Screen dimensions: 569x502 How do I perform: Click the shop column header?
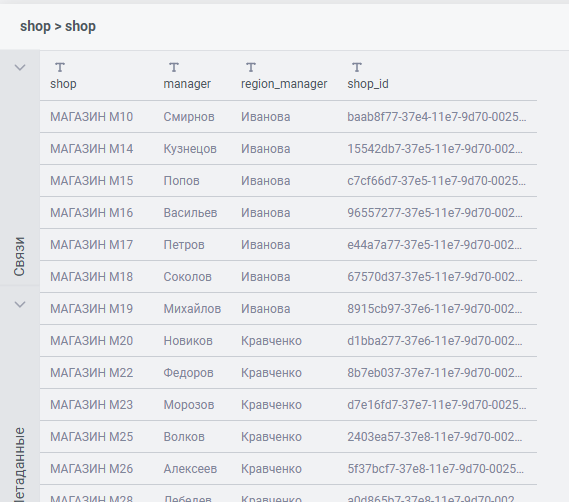pos(63,84)
